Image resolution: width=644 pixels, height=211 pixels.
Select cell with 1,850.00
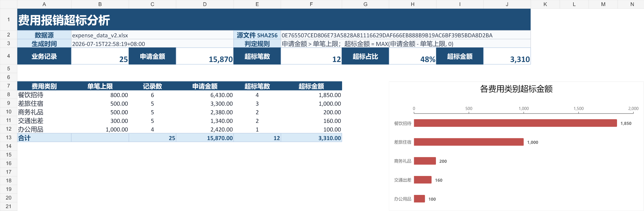click(x=311, y=95)
